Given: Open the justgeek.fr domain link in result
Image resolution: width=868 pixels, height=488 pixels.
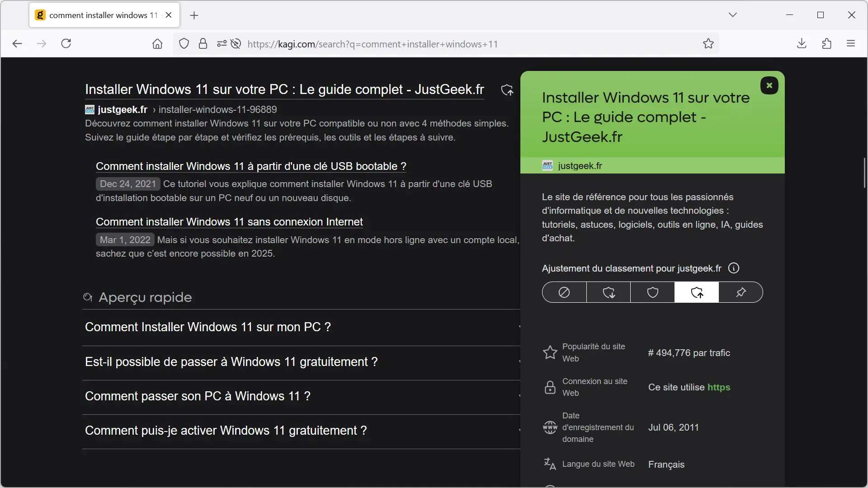Looking at the screenshot, I should tap(123, 110).
